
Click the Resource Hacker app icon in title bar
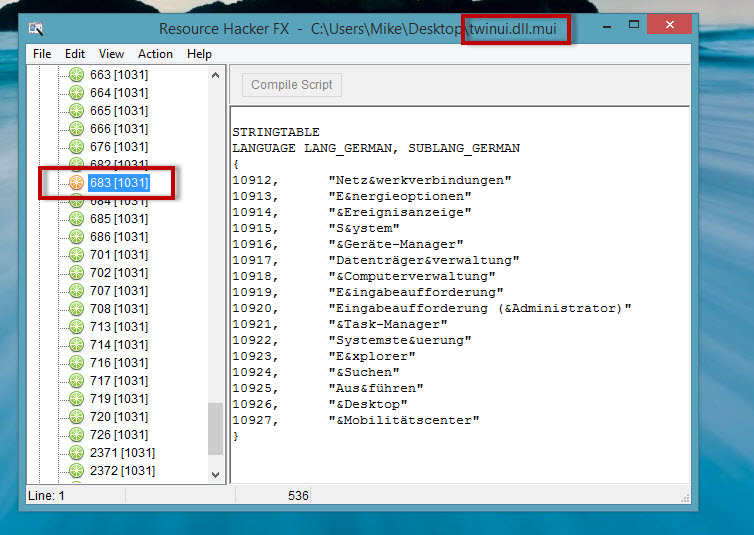coord(36,29)
